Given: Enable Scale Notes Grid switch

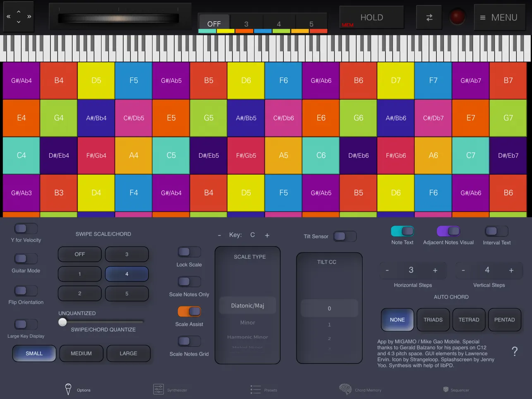Looking at the screenshot, I should coord(189,341).
